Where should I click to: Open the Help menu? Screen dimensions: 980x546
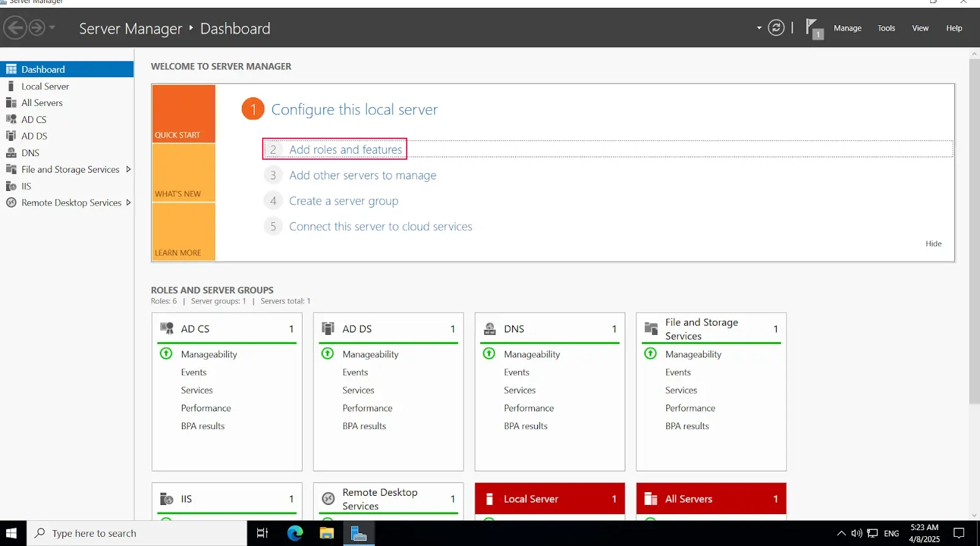pyautogui.click(x=954, y=28)
